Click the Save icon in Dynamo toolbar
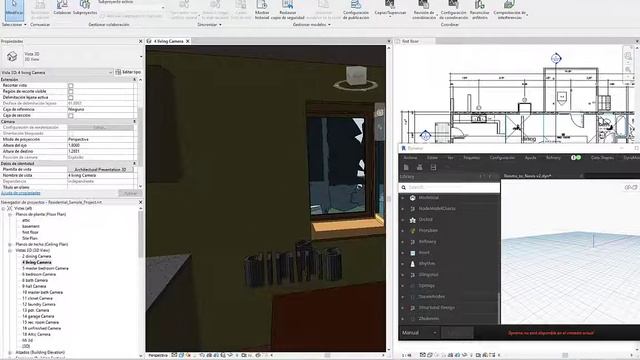This screenshot has height=360, width=640. click(433, 167)
